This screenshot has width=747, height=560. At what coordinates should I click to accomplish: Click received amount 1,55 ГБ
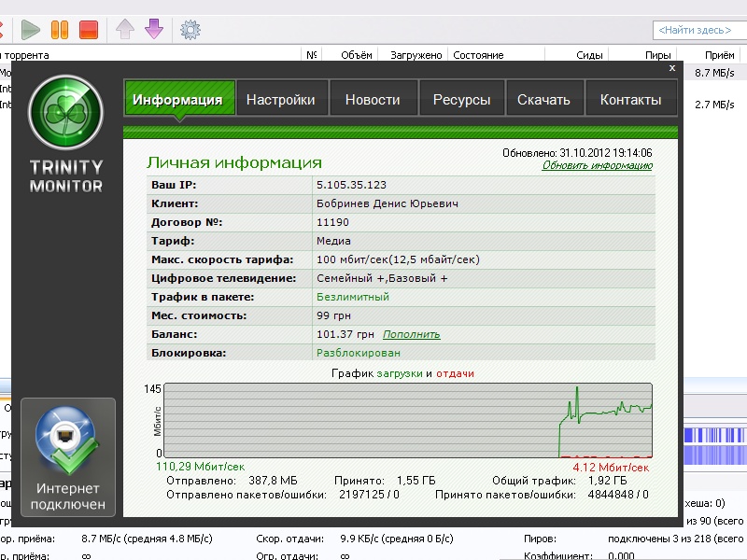416,481
